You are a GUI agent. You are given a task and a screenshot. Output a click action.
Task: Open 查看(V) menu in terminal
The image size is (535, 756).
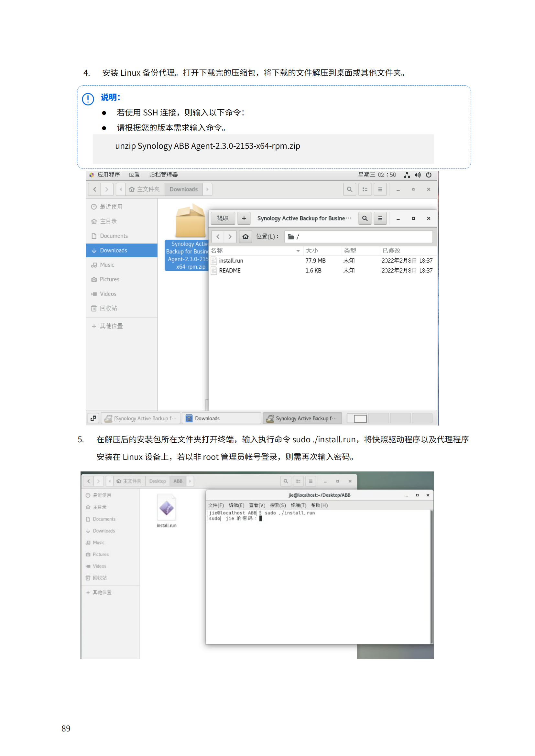(x=257, y=505)
